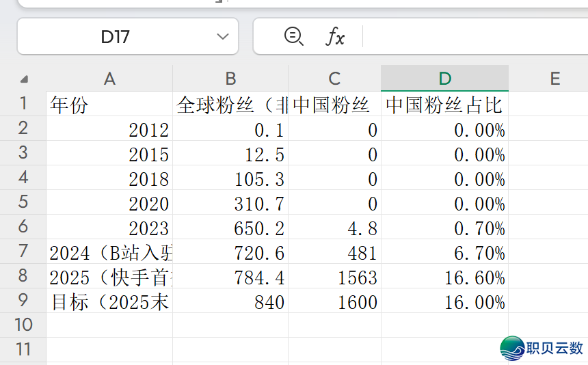
Task: Click the fx insert function icon
Action: pos(334,36)
